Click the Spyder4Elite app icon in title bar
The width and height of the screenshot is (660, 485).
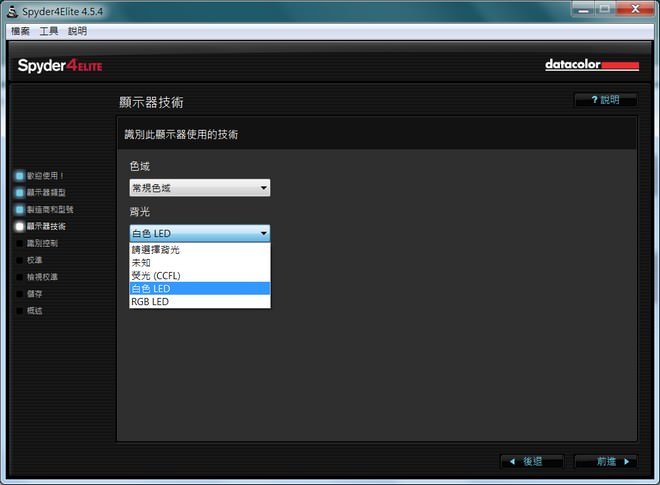[12, 10]
